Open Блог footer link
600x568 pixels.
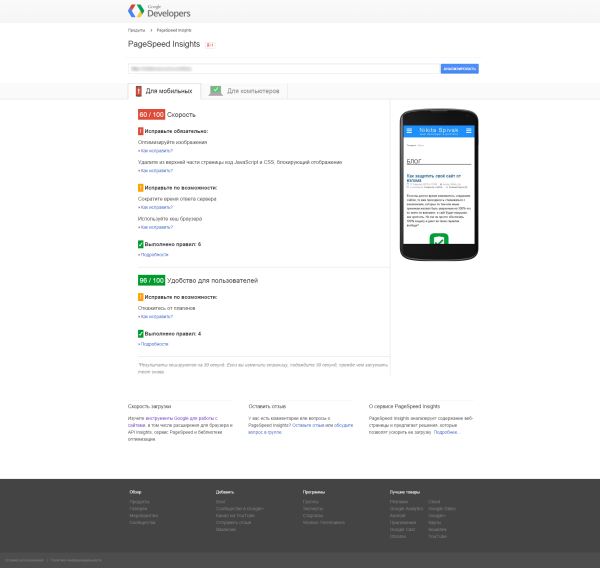point(221,502)
